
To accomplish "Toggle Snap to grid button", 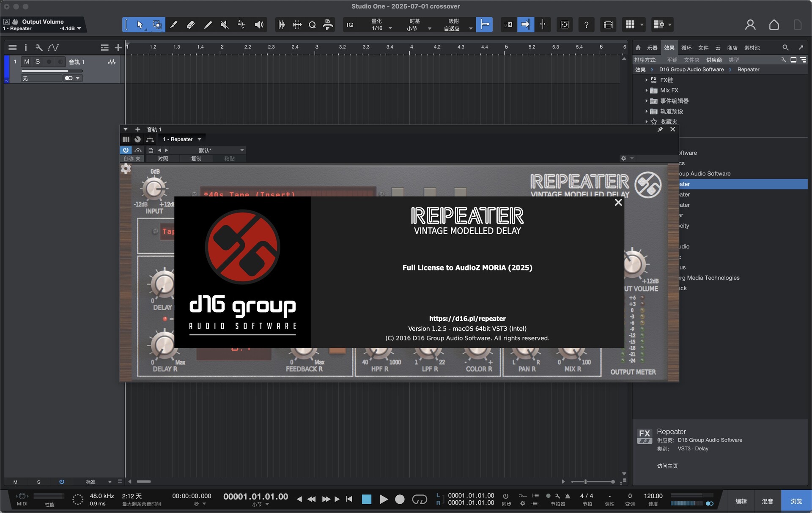I will [485, 25].
